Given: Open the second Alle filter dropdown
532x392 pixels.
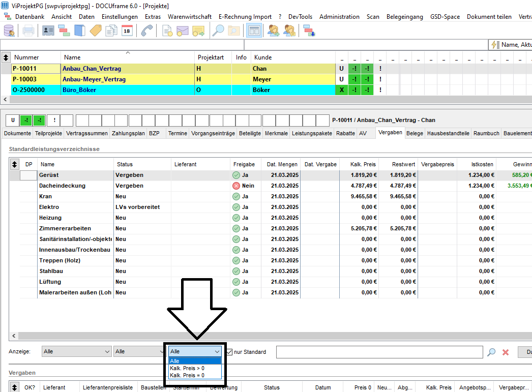Looking at the screenshot, I should (139, 351).
